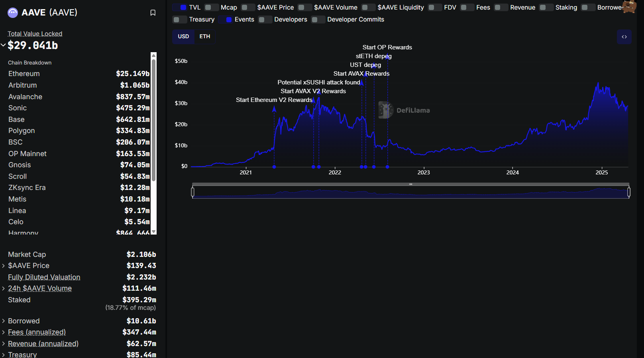Click the BSC chain row
Image resolution: width=644 pixels, height=358 pixels.
(79, 142)
